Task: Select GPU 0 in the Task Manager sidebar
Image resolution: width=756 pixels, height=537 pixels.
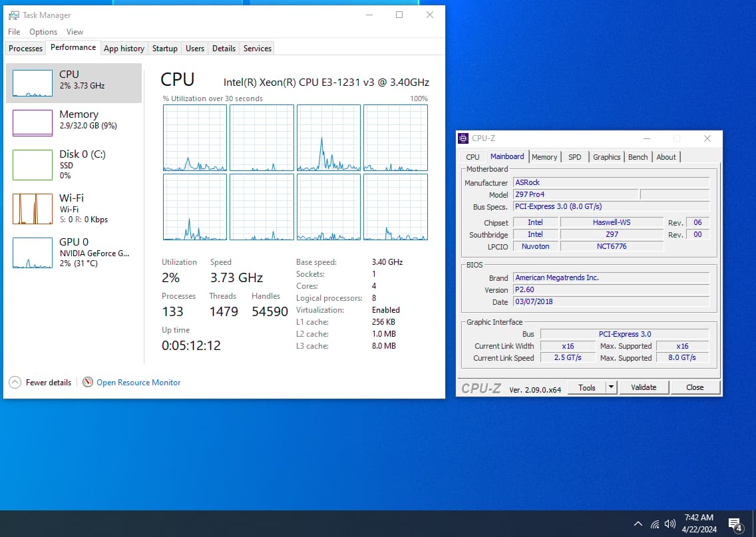Action: coord(74,252)
